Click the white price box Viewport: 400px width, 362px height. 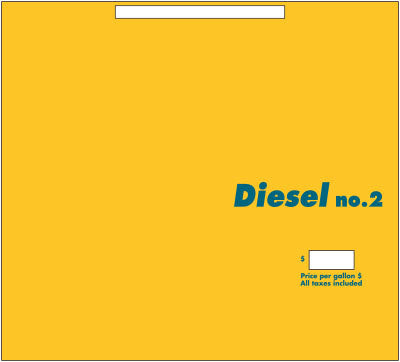[332, 260]
